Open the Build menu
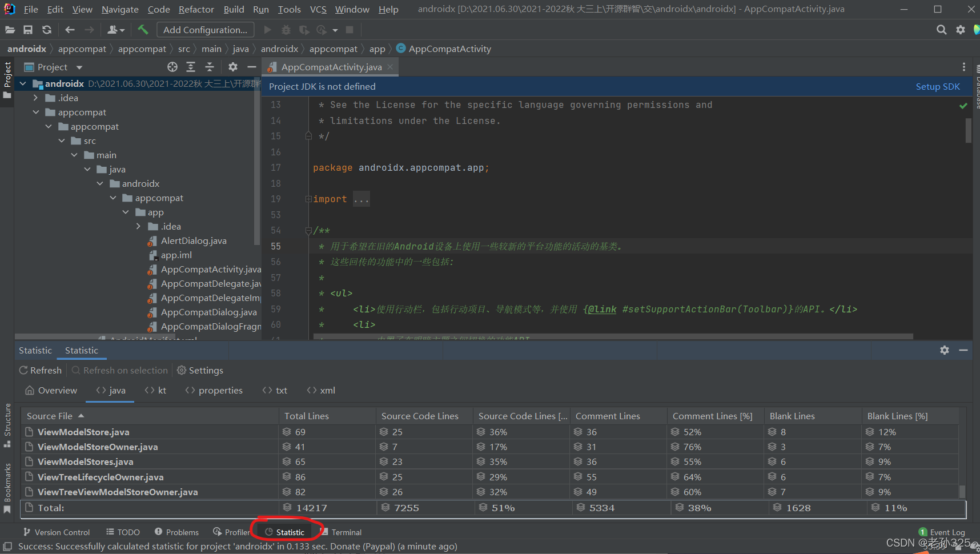980x554 pixels. [234, 9]
